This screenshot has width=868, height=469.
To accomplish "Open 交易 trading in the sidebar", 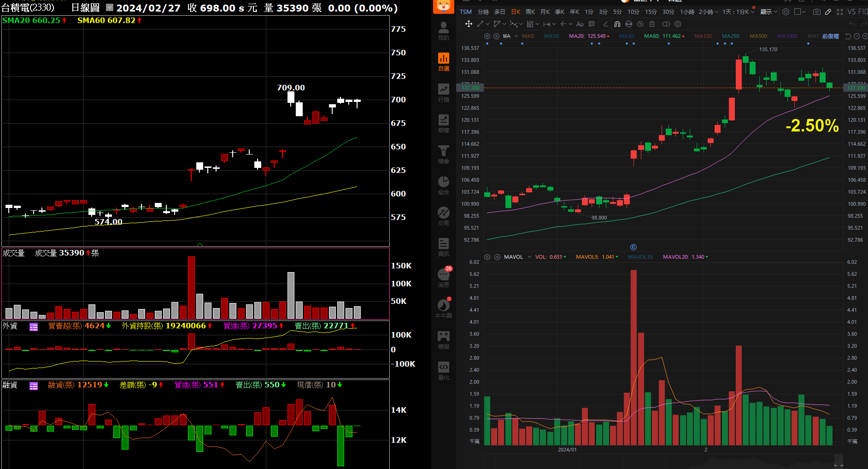I will (443, 216).
